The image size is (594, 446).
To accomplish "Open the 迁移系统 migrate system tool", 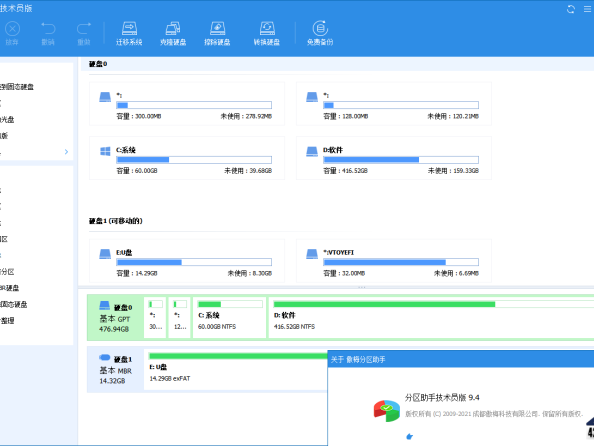I will pos(129,33).
